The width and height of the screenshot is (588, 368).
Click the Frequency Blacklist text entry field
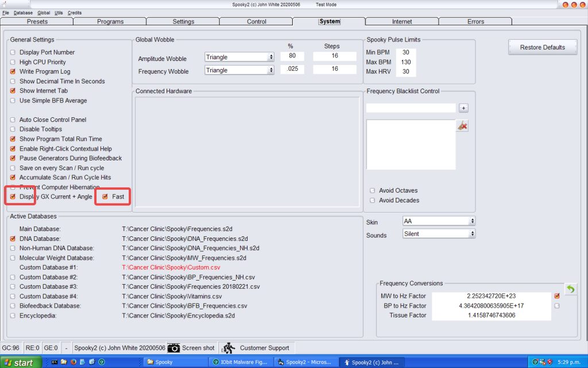[x=411, y=108]
